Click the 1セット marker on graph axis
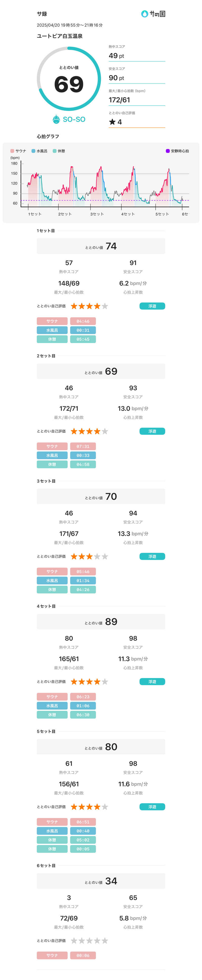202x980 pixels. (35, 214)
